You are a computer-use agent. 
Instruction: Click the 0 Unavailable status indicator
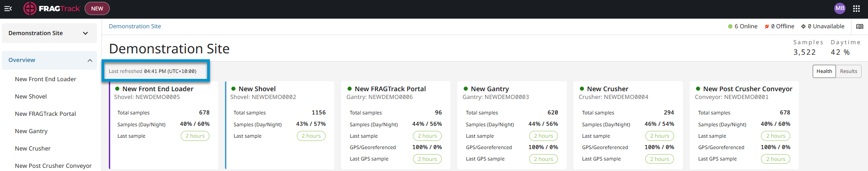click(823, 26)
